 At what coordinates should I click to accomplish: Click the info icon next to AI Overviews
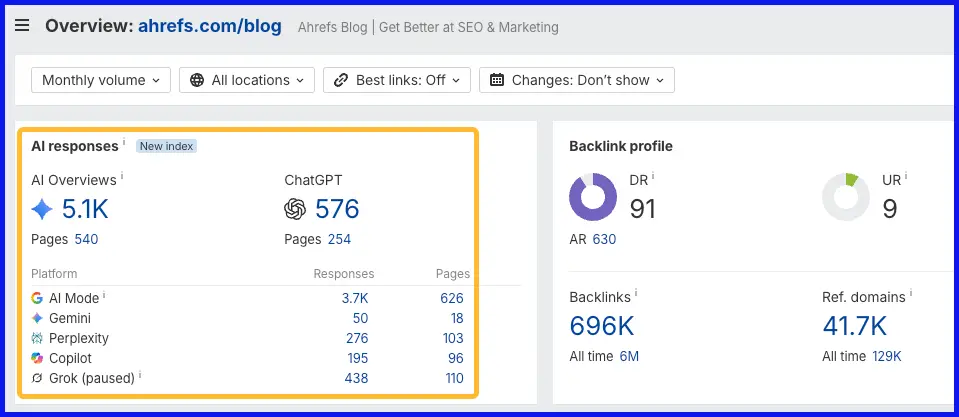122,176
